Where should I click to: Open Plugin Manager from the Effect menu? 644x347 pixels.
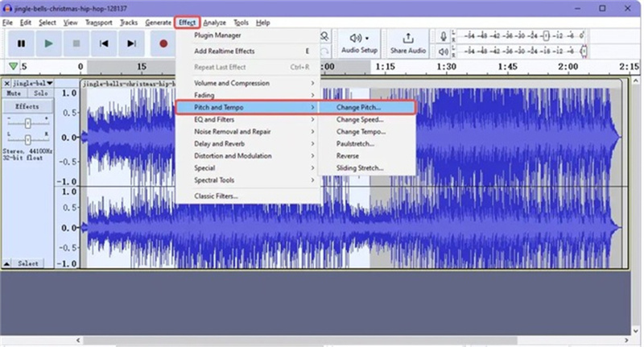pyautogui.click(x=217, y=35)
